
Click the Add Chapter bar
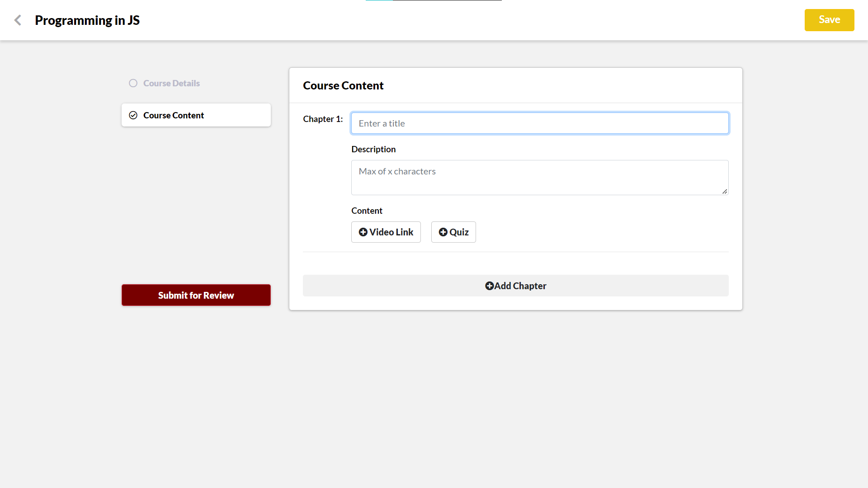click(x=515, y=286)
